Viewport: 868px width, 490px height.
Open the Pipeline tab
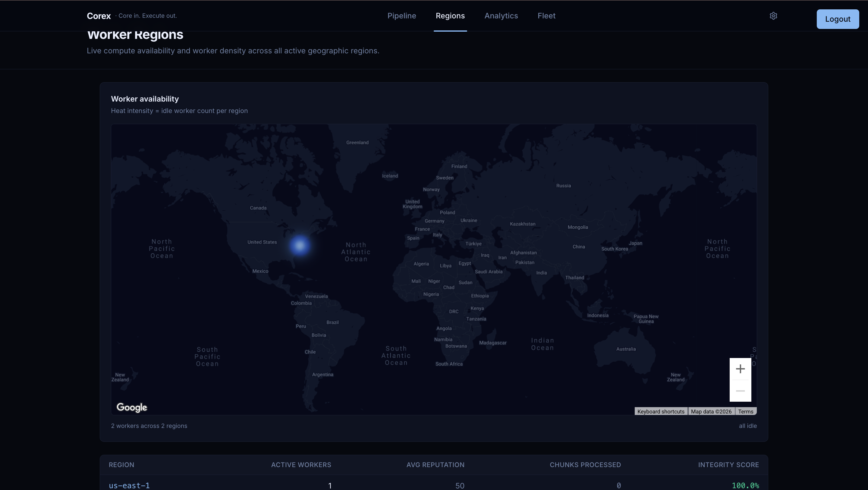pyautogui.click(x=401, y=16)
